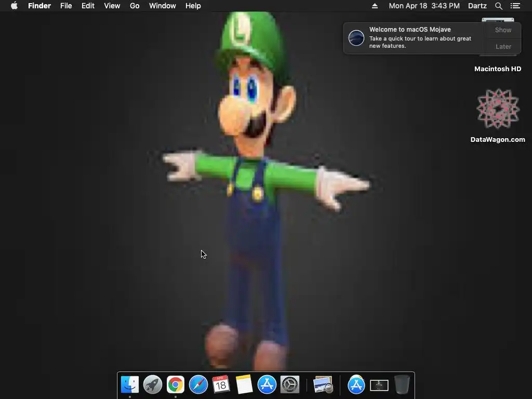Open the Edit menu
This screenshot has width=532, height=399.
88,6
